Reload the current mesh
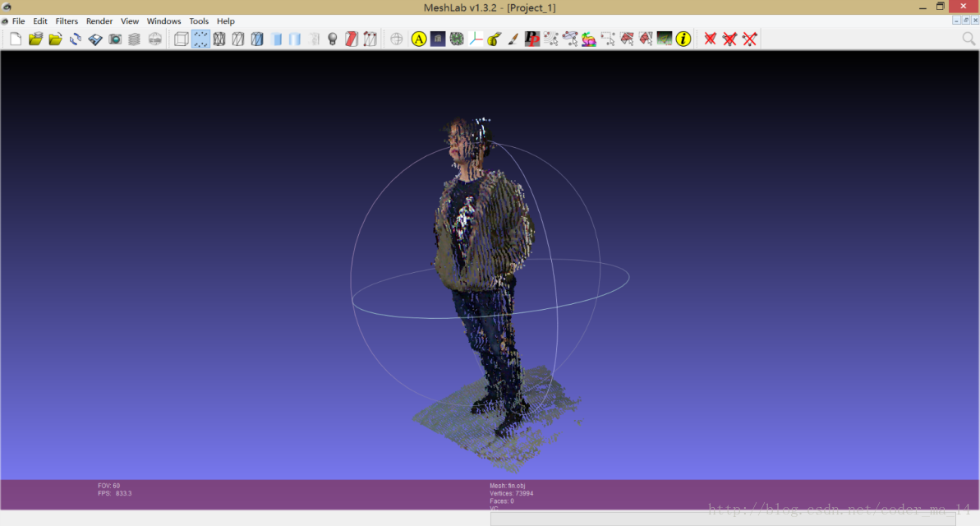This screenshot has width=980, height=526. click(75, 39)
